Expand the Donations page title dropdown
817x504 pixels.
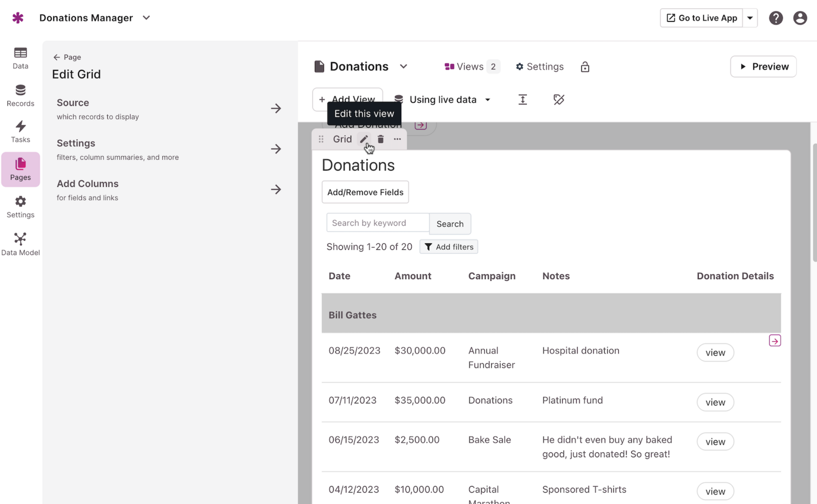tap(404, 66)
